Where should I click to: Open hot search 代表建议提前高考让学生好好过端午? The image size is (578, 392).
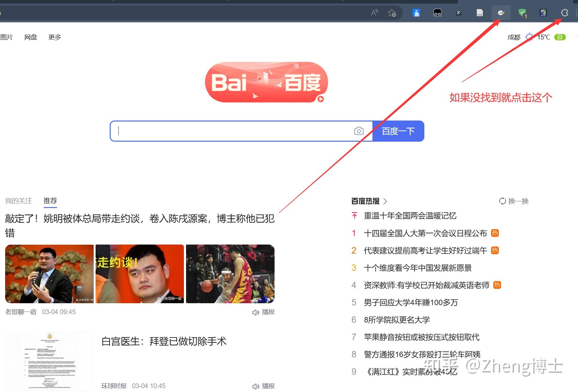coord(425,250)
